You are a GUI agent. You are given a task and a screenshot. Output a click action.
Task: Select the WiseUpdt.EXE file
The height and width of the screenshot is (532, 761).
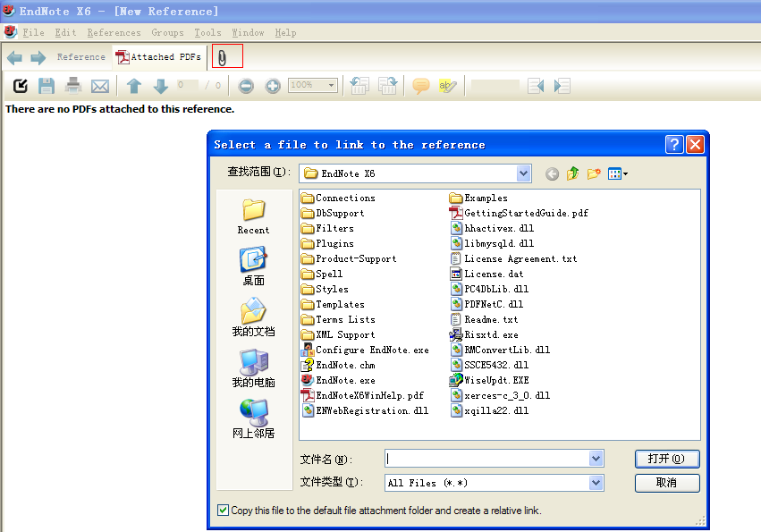489,381
